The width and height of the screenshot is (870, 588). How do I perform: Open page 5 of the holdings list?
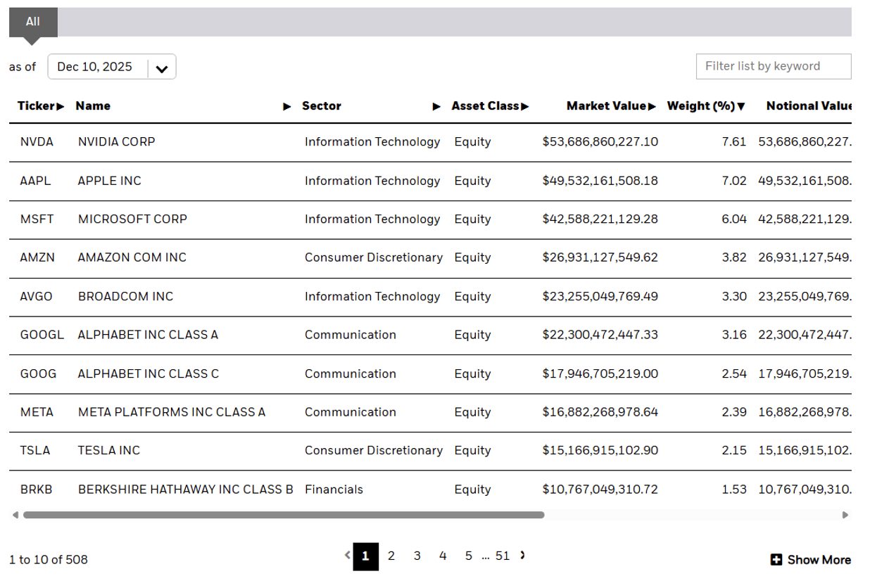(x=468, y=556)
